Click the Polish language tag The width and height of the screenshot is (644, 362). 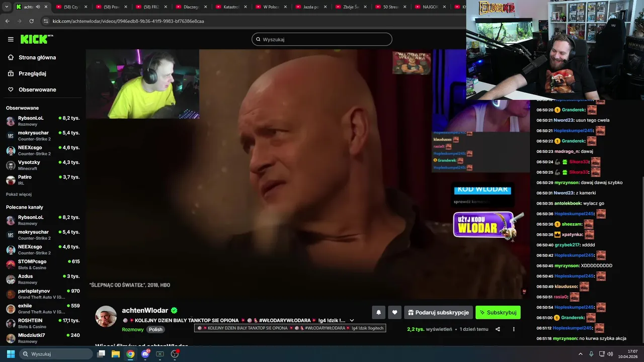click(155, 329)
